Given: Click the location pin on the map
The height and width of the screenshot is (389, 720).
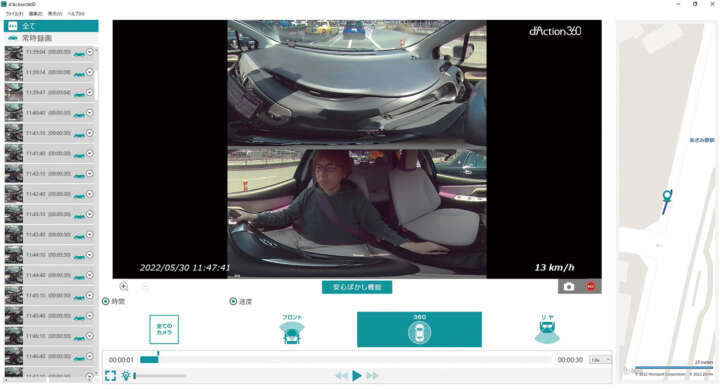Looking at the screenshot, I should (667, 196).
